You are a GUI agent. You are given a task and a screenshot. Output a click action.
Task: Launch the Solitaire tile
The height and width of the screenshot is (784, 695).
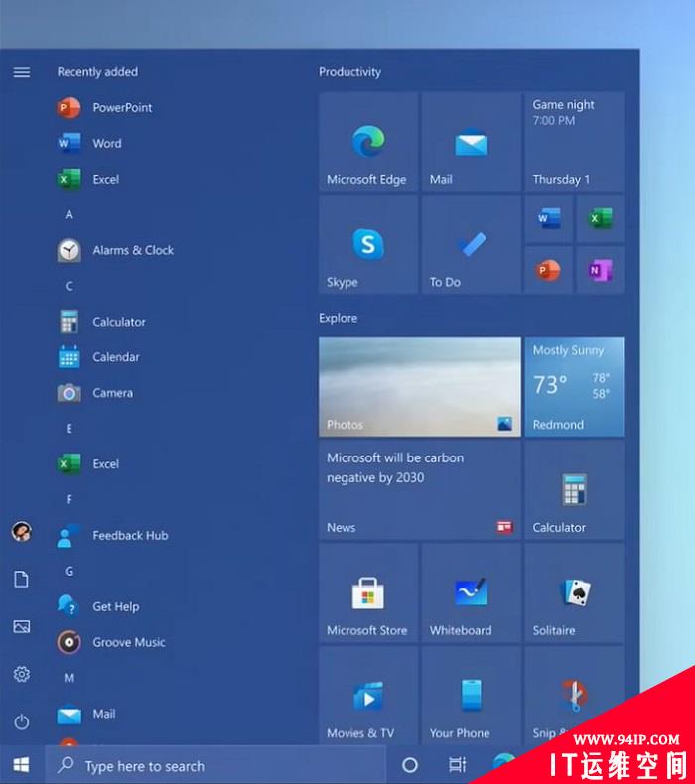(574, 593)
